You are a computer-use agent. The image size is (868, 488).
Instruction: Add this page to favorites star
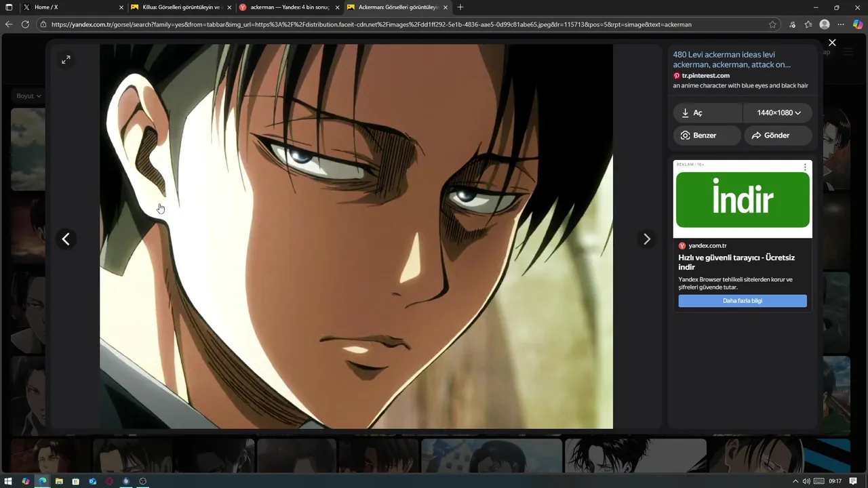(772, 24)
